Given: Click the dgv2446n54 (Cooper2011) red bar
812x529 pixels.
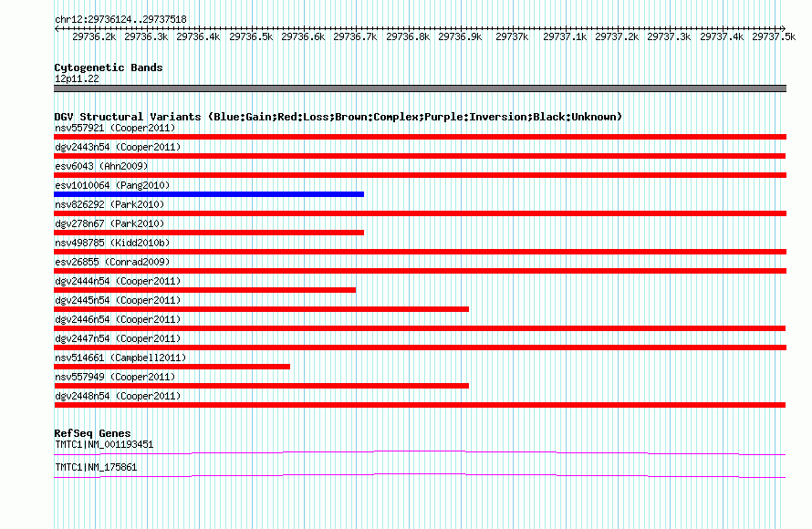Looking at the screenshot, I should tap(420, 328).
